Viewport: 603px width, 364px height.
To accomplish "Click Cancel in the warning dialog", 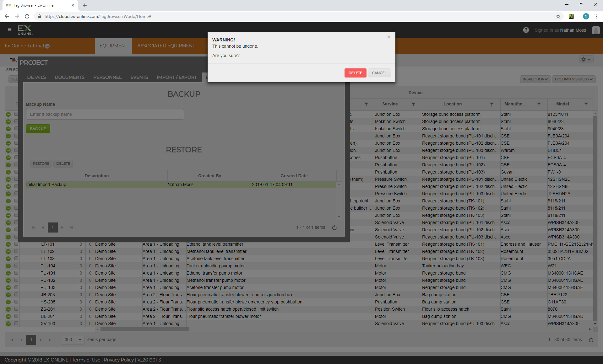I will (379, 73).
